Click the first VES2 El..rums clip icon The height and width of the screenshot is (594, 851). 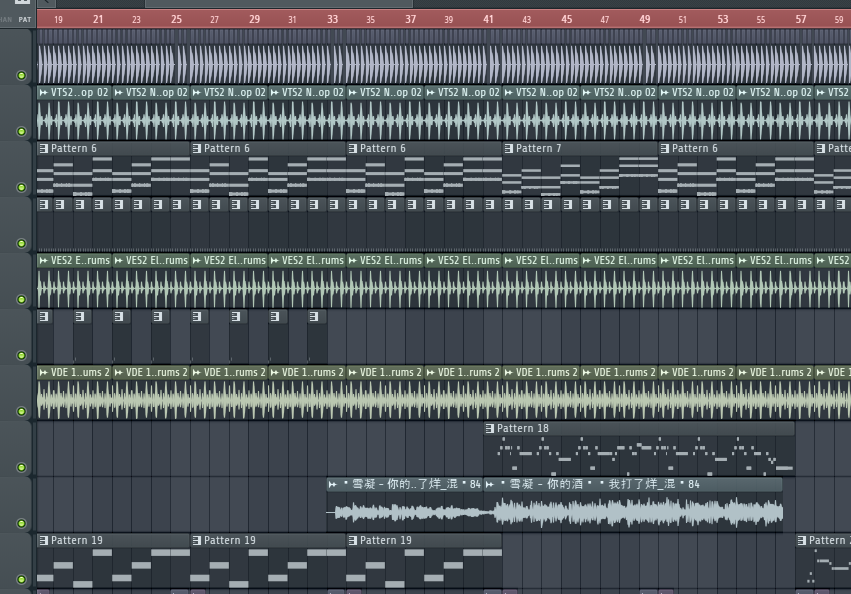pos(43,260)
